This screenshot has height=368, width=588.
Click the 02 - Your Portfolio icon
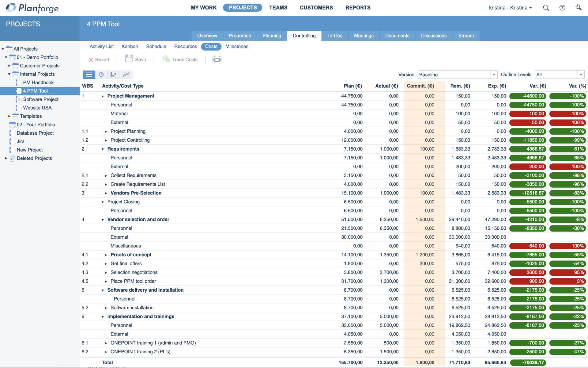pyautogui.click(x=12, y=125)
